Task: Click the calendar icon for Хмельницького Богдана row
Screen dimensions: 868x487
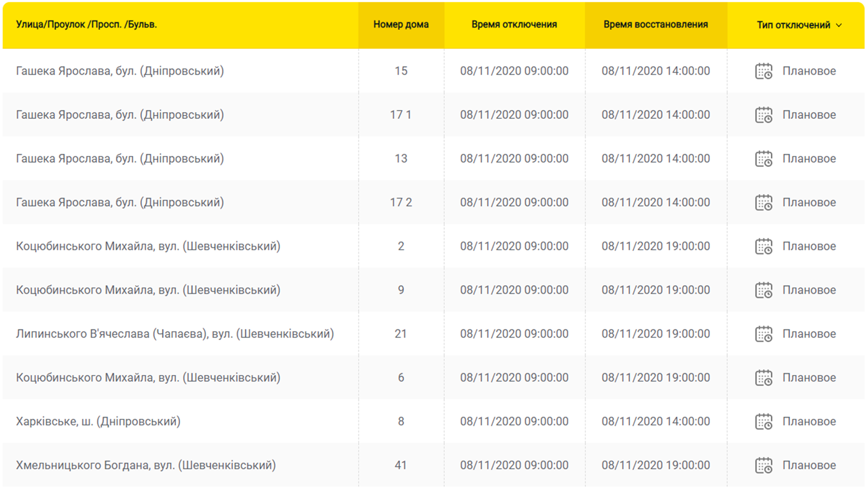Action: tap(763, 466)
